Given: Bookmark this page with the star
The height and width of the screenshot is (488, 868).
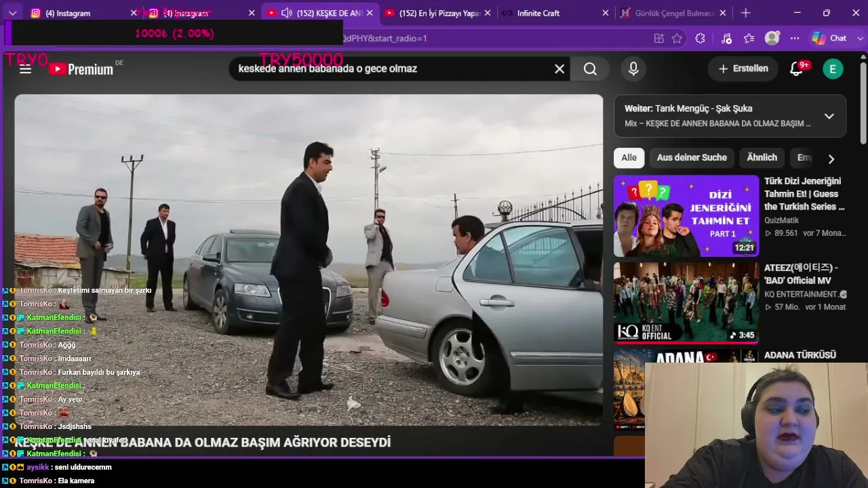Looking at the screenshot, I should point(677,39).
